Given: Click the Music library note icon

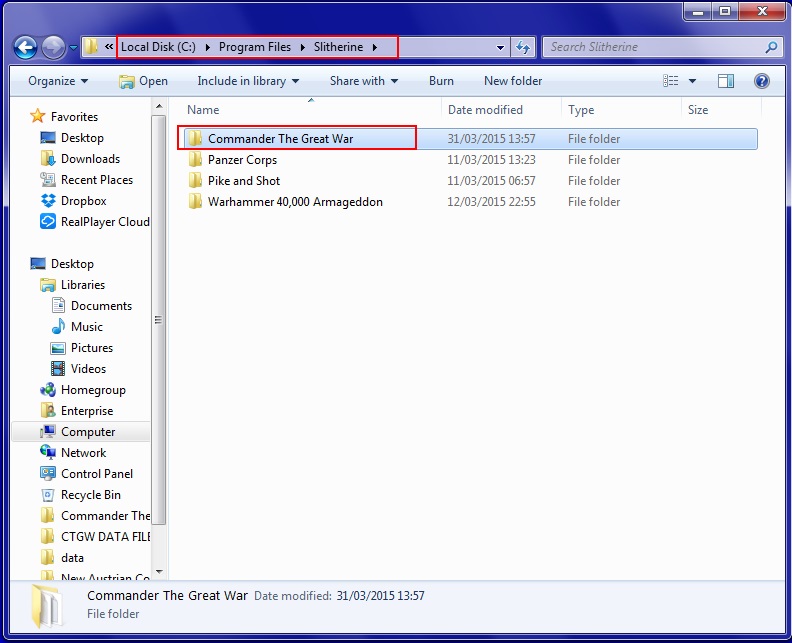Looking at the screenshot, I should pos(58,327).
